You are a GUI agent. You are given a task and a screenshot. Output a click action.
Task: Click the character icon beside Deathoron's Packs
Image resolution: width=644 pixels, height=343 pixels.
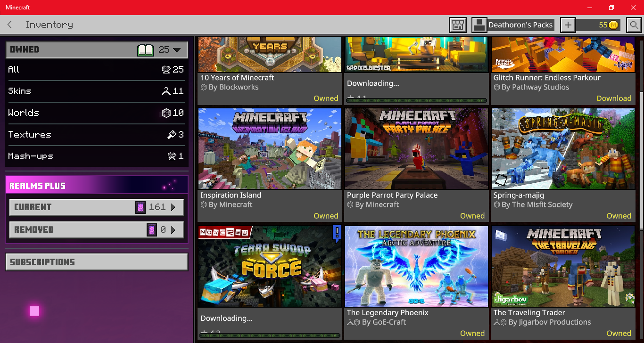tap(479, 25)
